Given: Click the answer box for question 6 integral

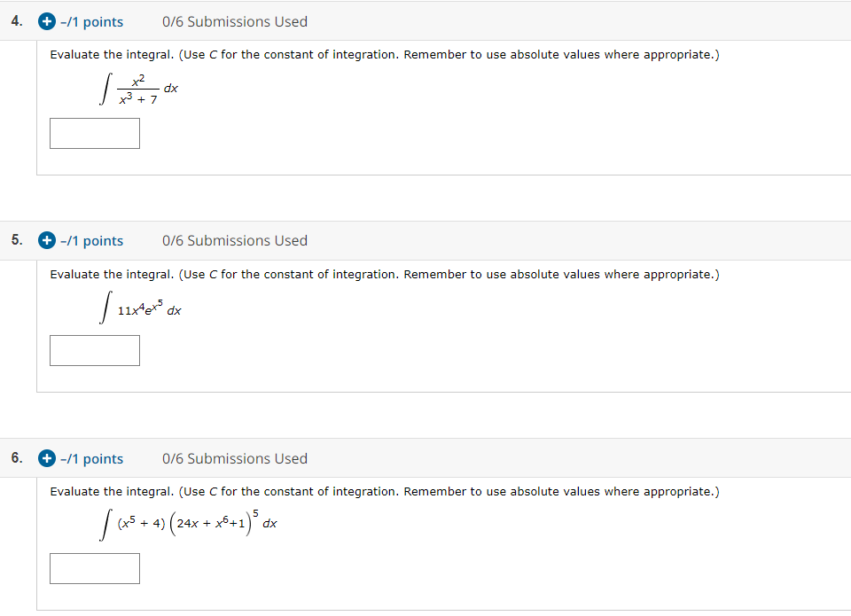Looking at the screenshot, I should pos(95,568).
